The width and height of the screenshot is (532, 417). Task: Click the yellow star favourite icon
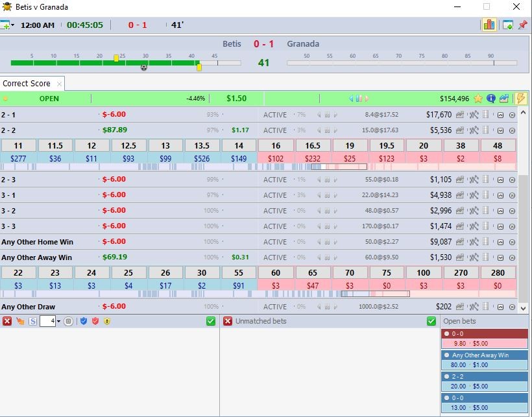[x=478, y=99]
